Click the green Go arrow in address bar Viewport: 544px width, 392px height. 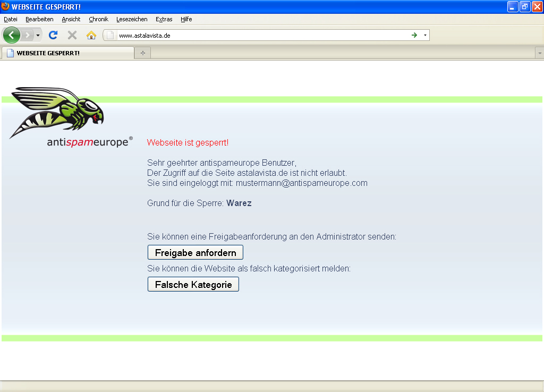(414, 35)
